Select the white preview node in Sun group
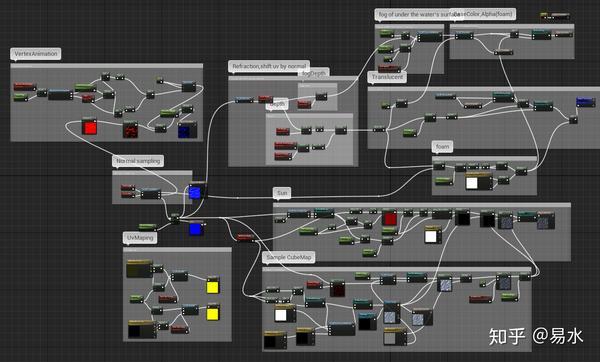Screen dimensions: 600x362 (432, 235)
